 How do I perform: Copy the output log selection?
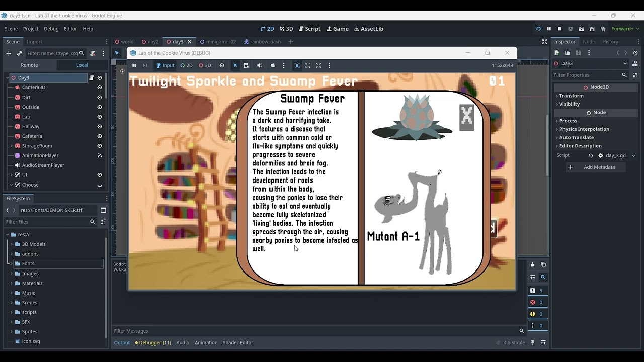543,264
